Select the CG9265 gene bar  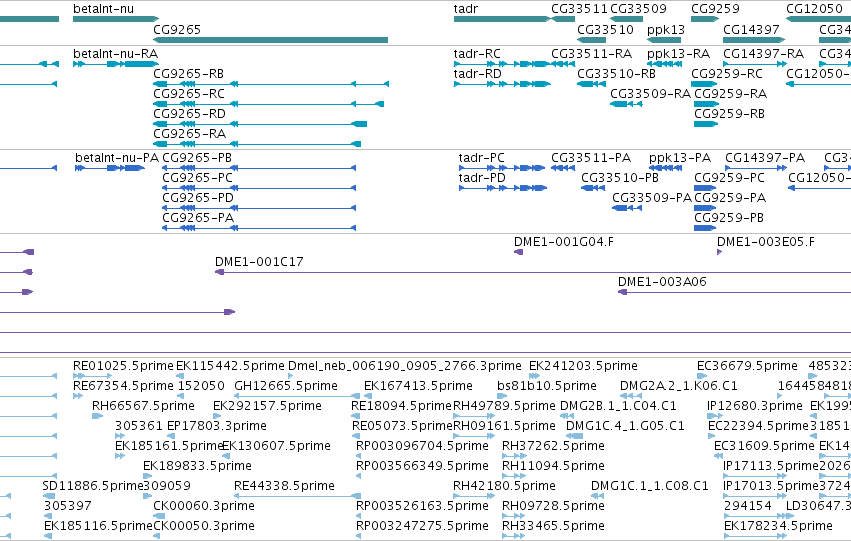(270, 40)
